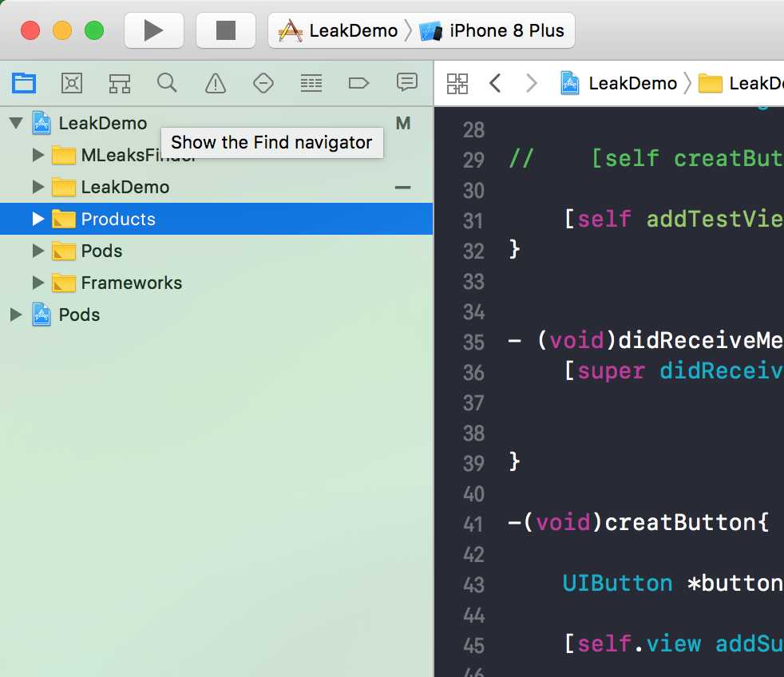Show the Source Control navigator
The image size is (784, 677).
(x=72, y=83)
